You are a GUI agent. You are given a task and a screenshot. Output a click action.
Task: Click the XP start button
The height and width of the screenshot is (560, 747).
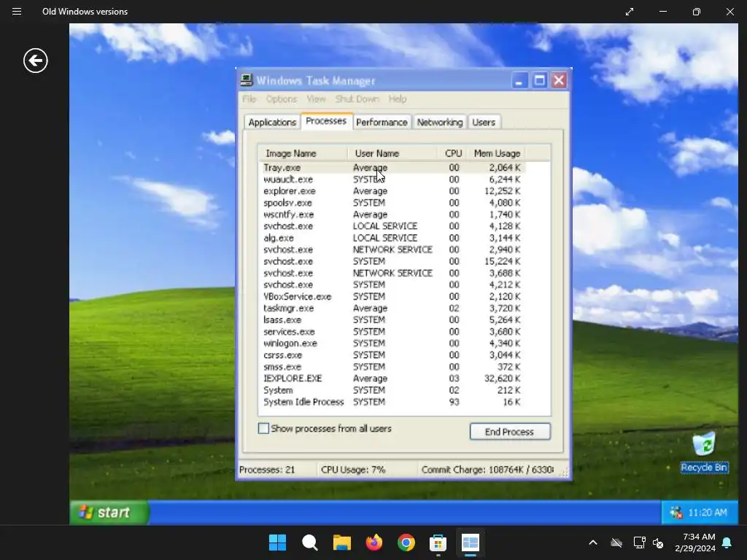(109, 513)
